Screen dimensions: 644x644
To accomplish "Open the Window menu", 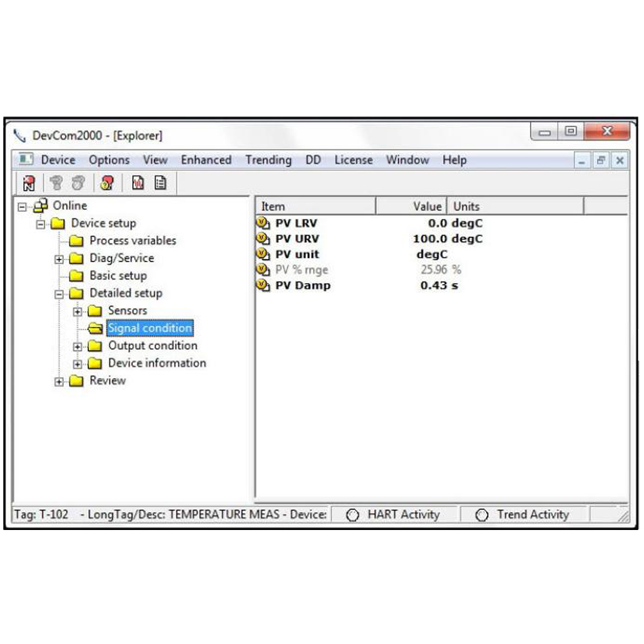I will point(408,160).
